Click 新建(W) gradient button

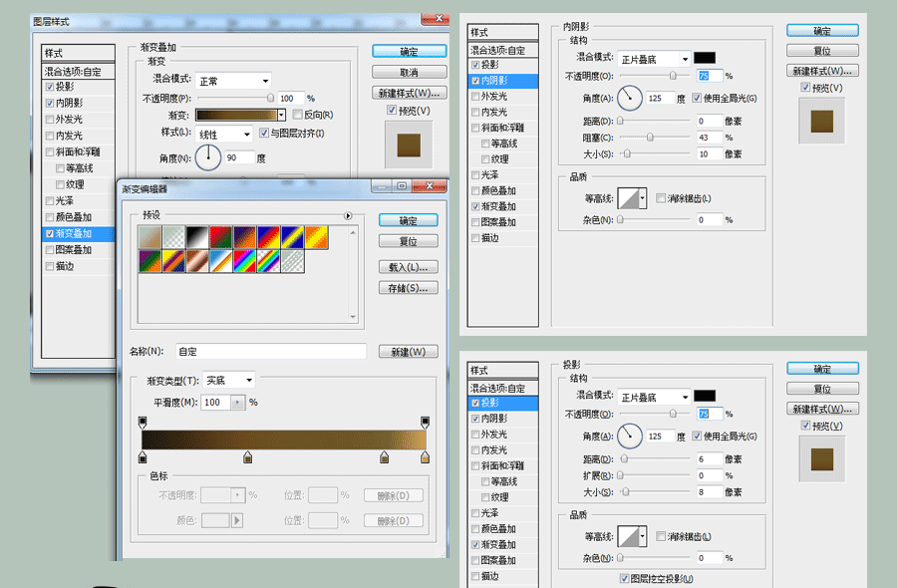pyautogui.click(x=409, y=351)
